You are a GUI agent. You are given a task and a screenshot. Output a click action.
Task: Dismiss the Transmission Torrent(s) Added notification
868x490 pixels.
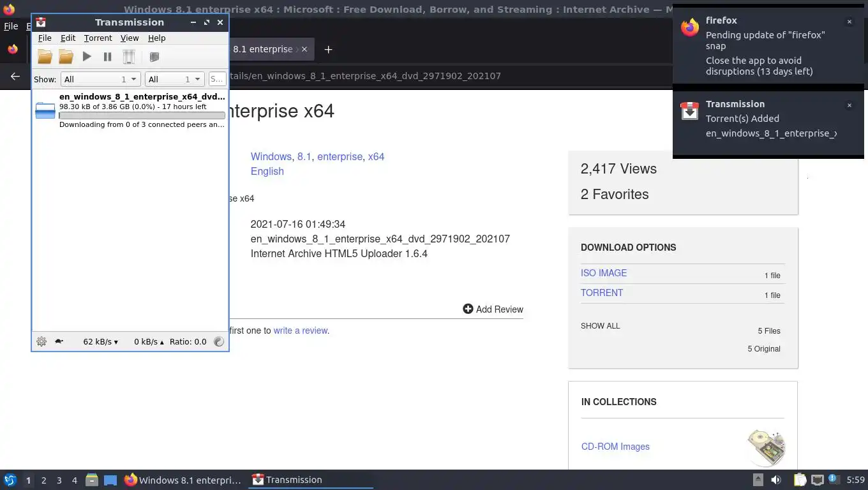click(849, 105)
